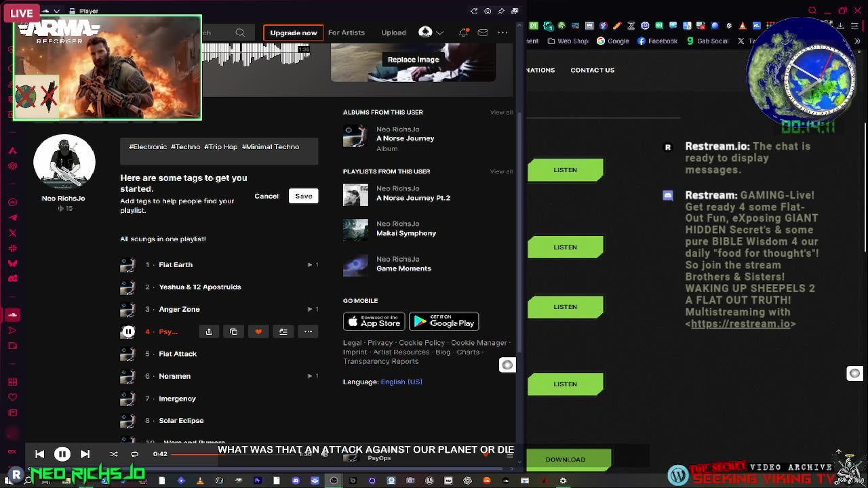Screen dimensions: 868x488
Task: Open SoundCloud panel in browser sidebar
Action: (12, 315)
